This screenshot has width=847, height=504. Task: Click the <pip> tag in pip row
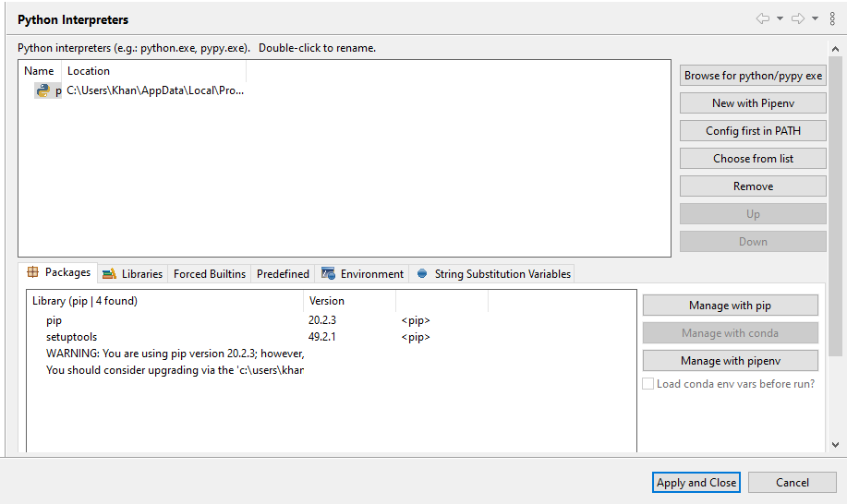416,320
